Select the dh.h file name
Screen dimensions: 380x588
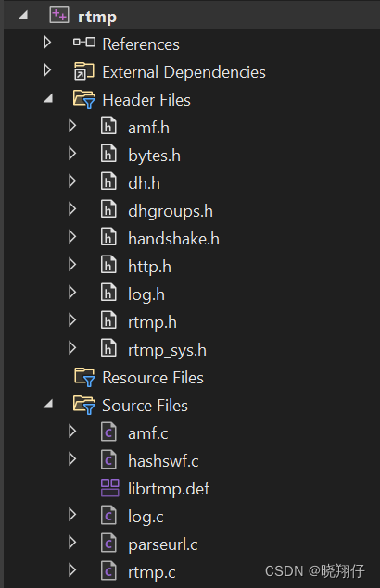pyautogui.click(x=145, y=183)
